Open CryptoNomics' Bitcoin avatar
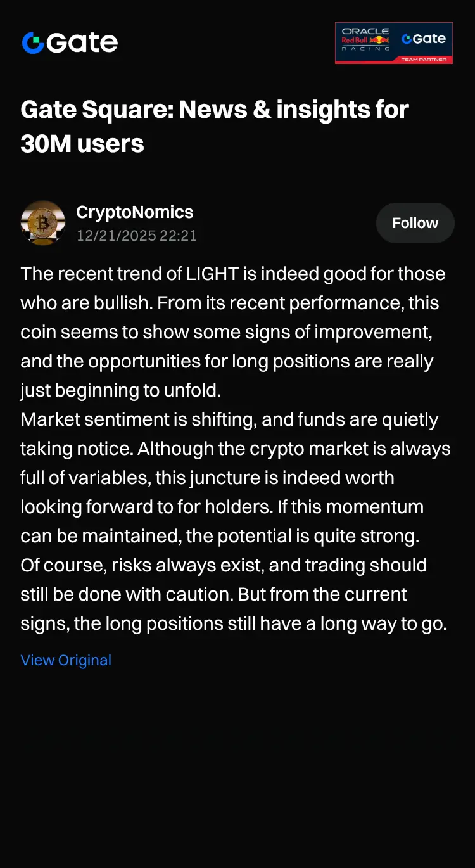 [x=42, y=223]
